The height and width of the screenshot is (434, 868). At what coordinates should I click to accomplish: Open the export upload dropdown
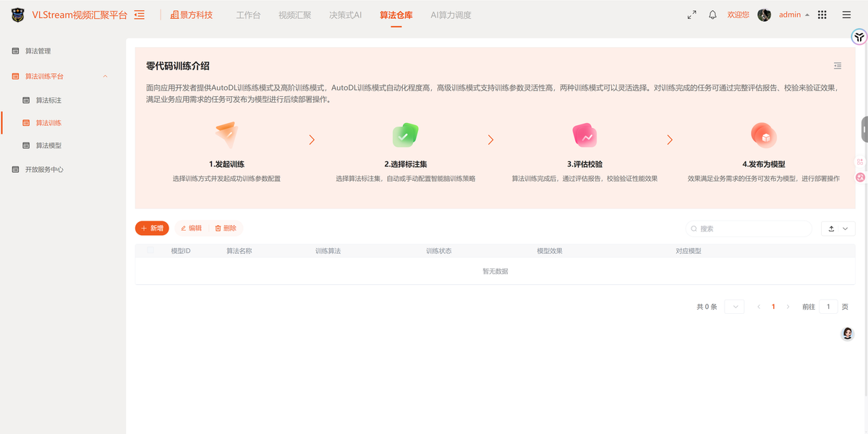point(838,229)
